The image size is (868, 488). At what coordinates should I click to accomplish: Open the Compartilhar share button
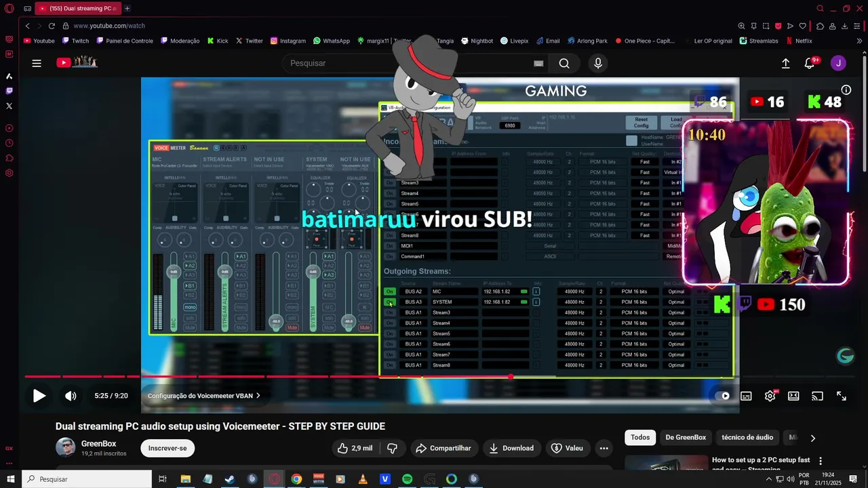pyautogui.click(x=443, y=448)
